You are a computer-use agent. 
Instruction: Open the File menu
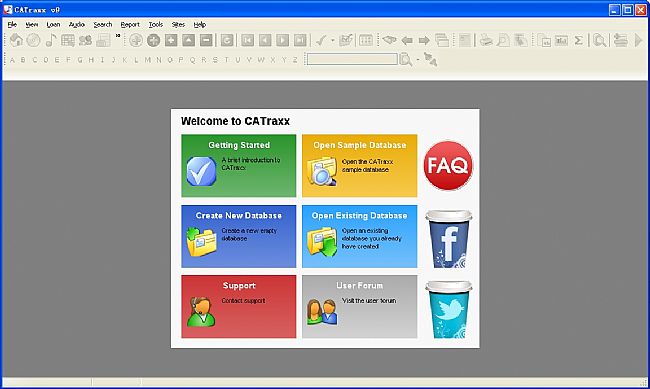click(x=12, y=24)
